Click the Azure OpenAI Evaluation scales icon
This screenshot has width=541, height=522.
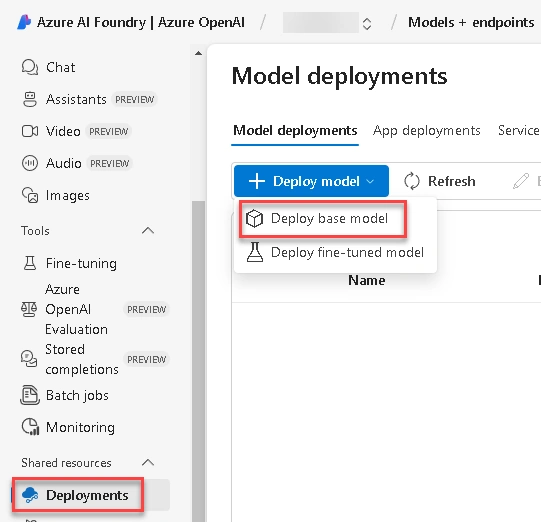click(29, 309)
